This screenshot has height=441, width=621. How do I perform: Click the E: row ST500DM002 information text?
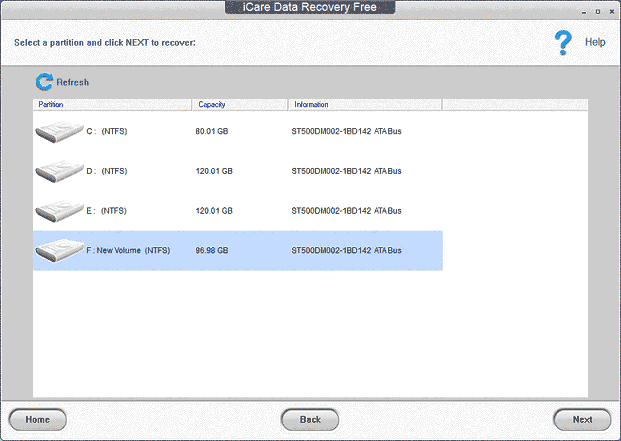tap(346, 211)
